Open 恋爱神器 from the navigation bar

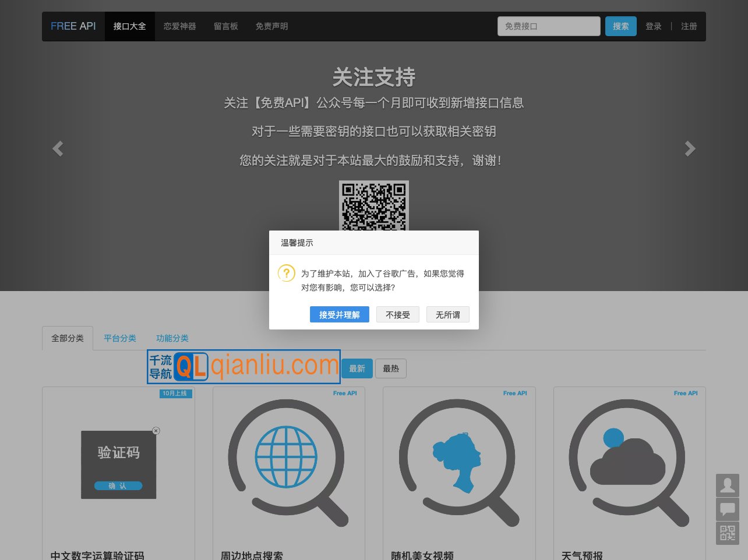(179, 26)
